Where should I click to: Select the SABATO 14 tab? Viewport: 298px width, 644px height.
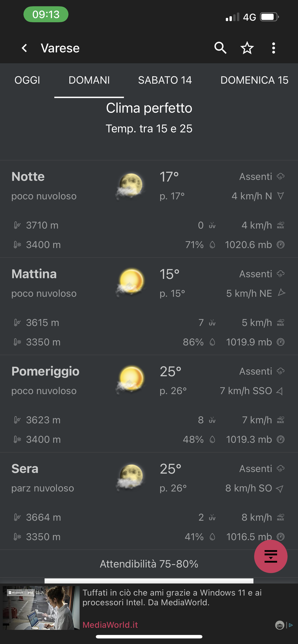click(x=165, y=80)
